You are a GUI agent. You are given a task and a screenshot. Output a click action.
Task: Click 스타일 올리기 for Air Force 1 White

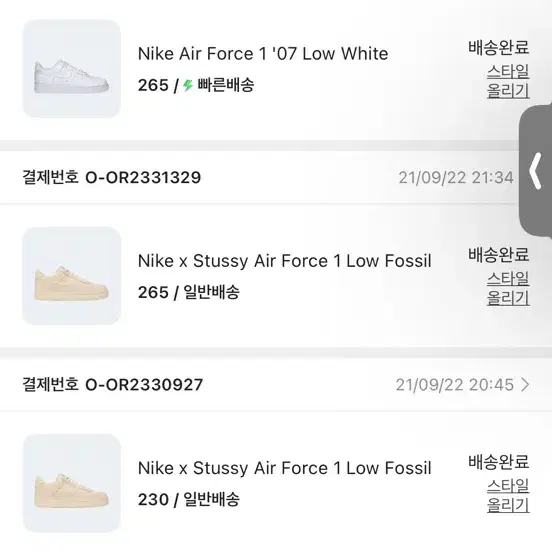click(508, 81)
